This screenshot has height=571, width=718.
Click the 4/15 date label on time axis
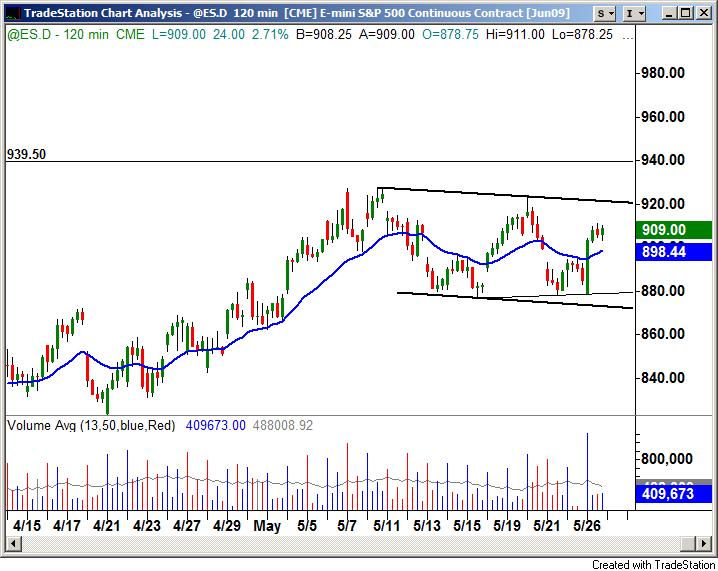[x=27, y=526]
